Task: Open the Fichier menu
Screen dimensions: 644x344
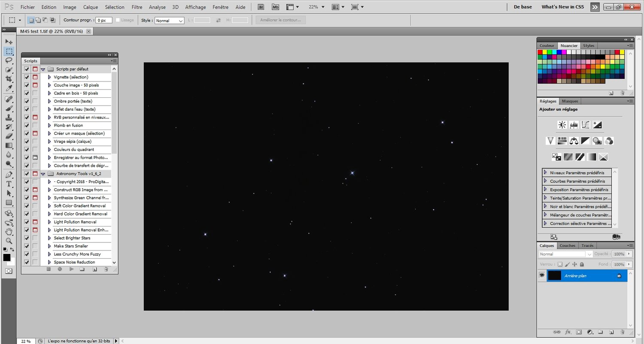Action: click(28, 7)
